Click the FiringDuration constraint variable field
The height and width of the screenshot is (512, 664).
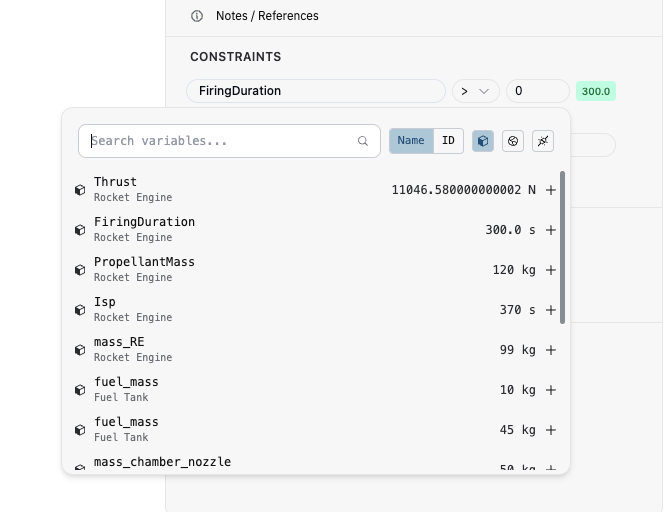[x=316, y=91]
